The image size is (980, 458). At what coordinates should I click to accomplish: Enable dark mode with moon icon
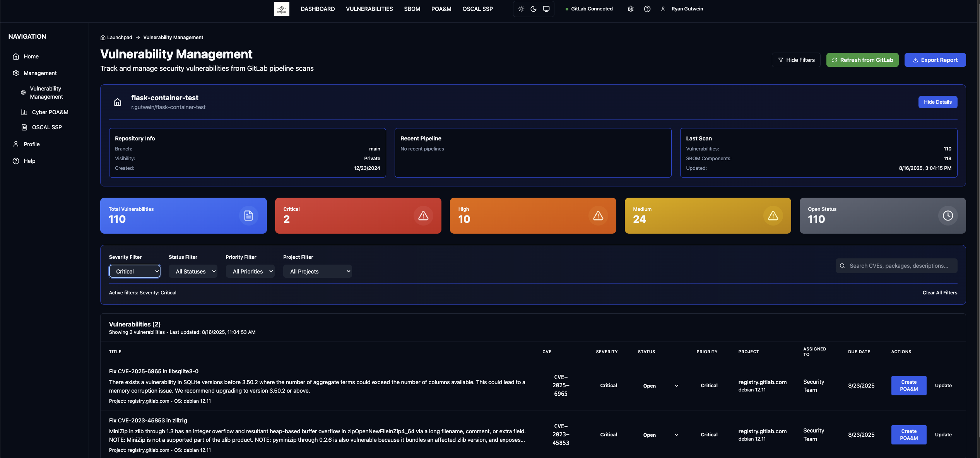(534, 9)
